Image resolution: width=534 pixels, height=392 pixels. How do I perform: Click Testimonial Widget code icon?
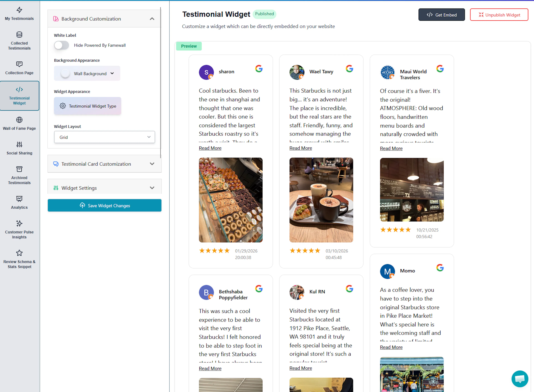[x=19, y=90]
